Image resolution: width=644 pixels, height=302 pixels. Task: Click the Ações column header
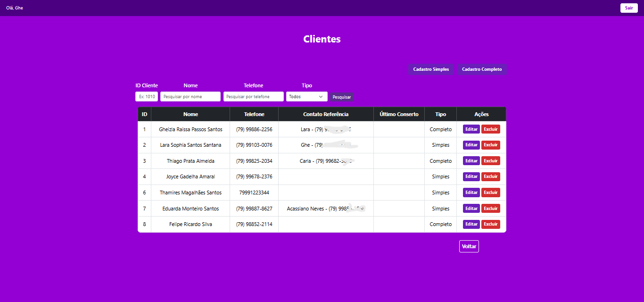(x=481, y=114)
